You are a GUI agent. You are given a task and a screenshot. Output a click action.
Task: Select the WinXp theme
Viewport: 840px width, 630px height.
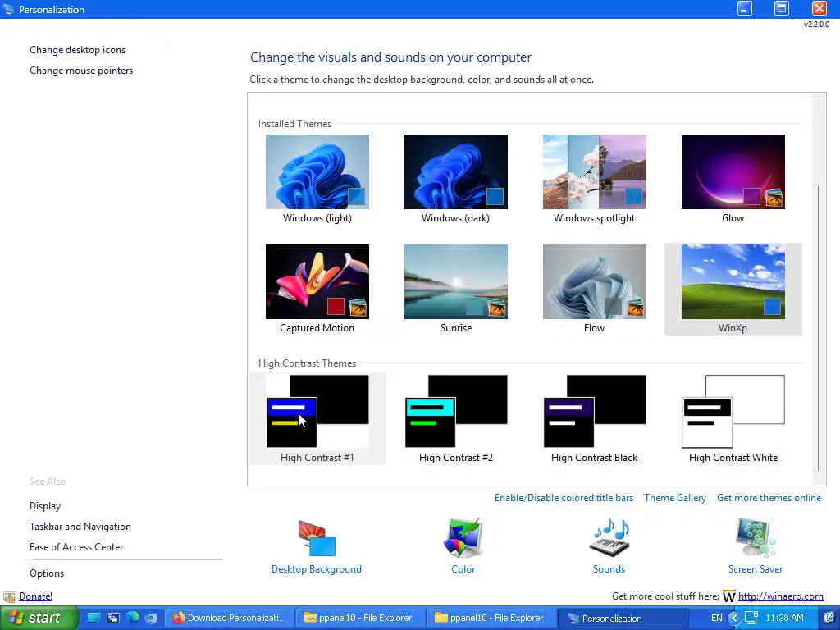pos(733,290)
